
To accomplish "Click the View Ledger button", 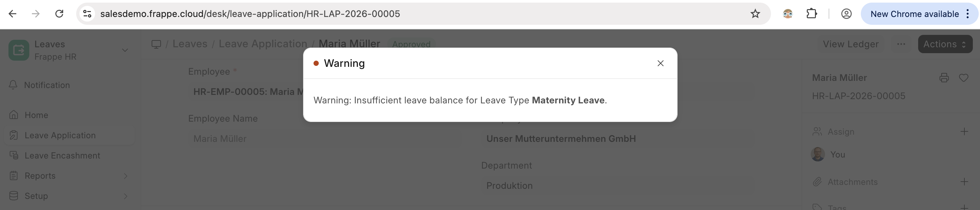I will click(851, 44).
